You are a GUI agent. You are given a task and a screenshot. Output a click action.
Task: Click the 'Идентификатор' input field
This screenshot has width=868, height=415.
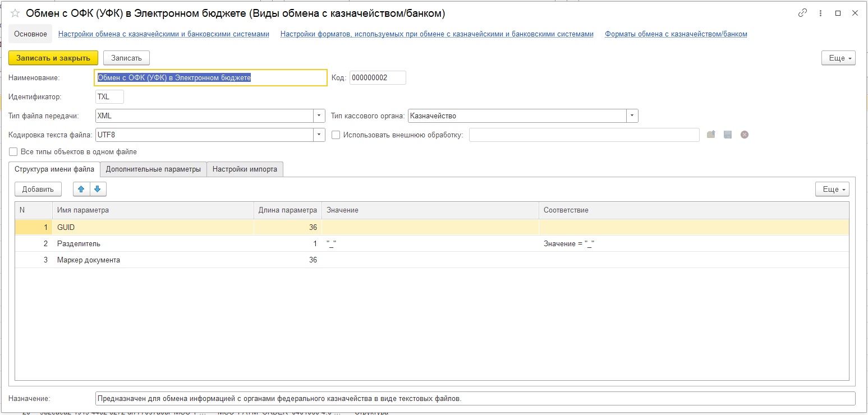[x=109, y=96]
